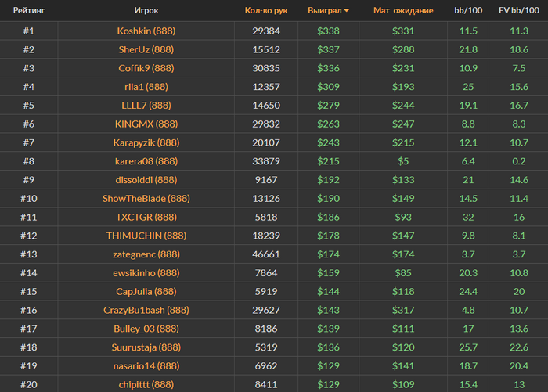Open player Koshkin (888) profile
This screenshot has height=392, width=548.
click(x=146, y=31)
